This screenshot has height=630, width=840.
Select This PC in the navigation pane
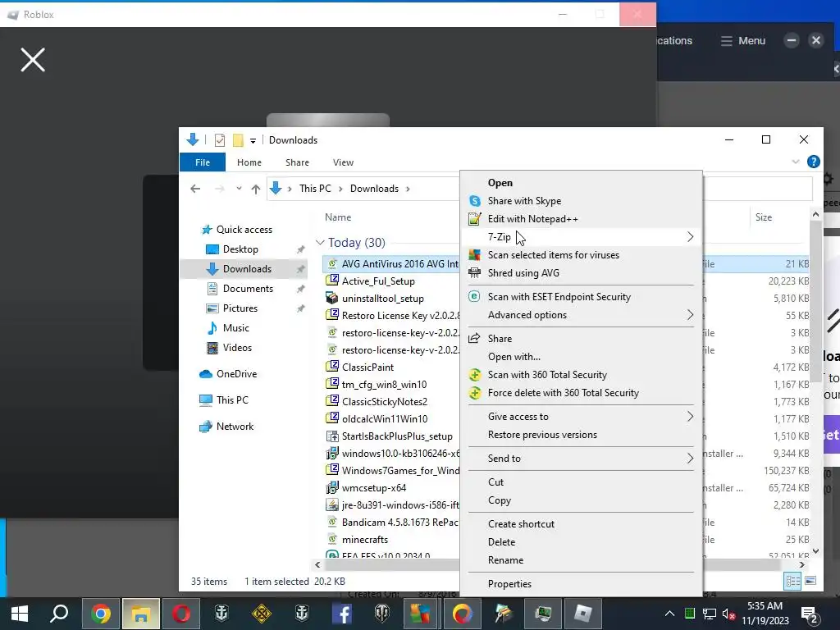click(232, 400)
